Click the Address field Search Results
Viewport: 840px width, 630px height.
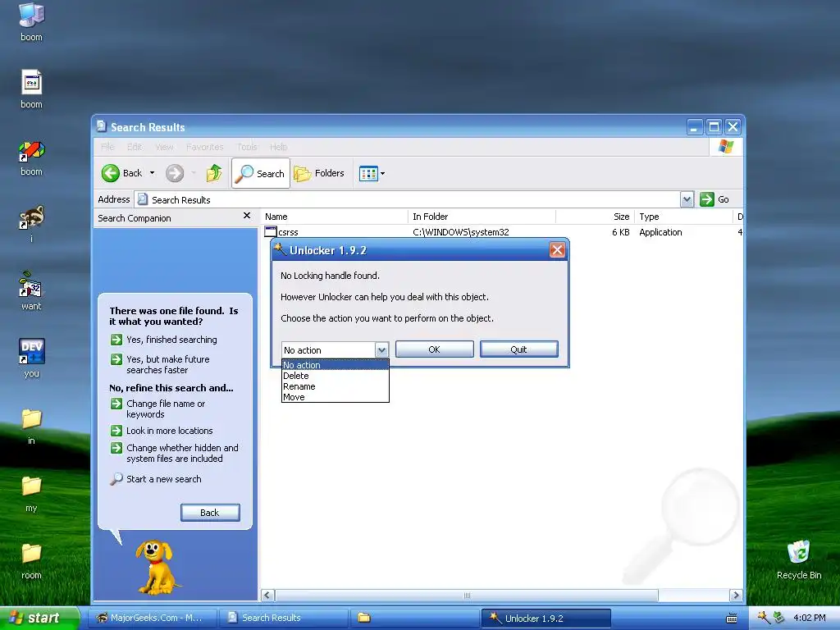[407, 199]
